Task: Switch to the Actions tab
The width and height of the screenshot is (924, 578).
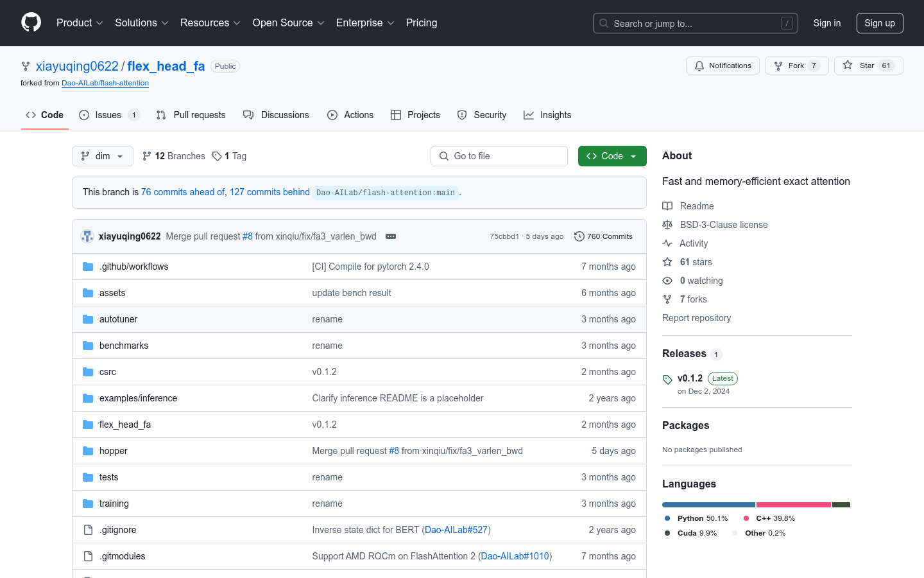Action: [350, 115]
